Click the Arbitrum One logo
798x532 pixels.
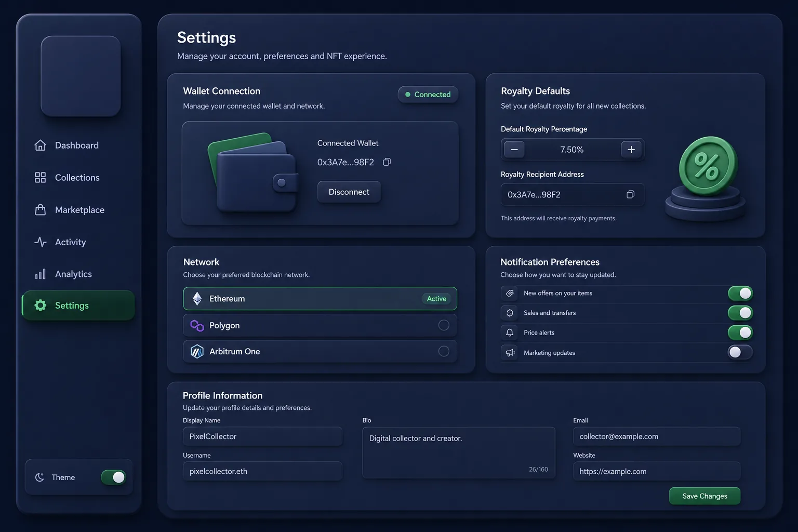(x=197, y=352)
